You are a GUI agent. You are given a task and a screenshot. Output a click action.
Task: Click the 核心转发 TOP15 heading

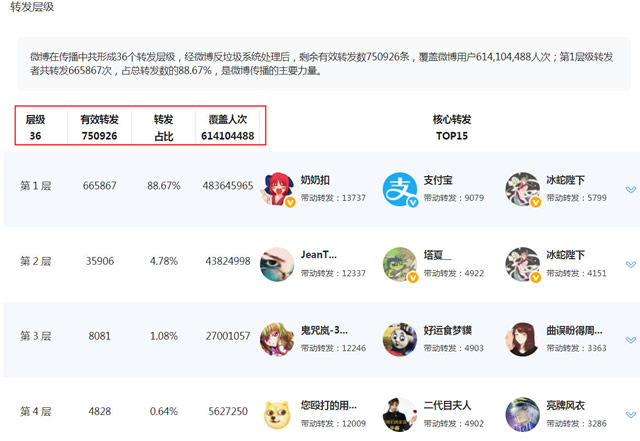[x=450, y=126]
